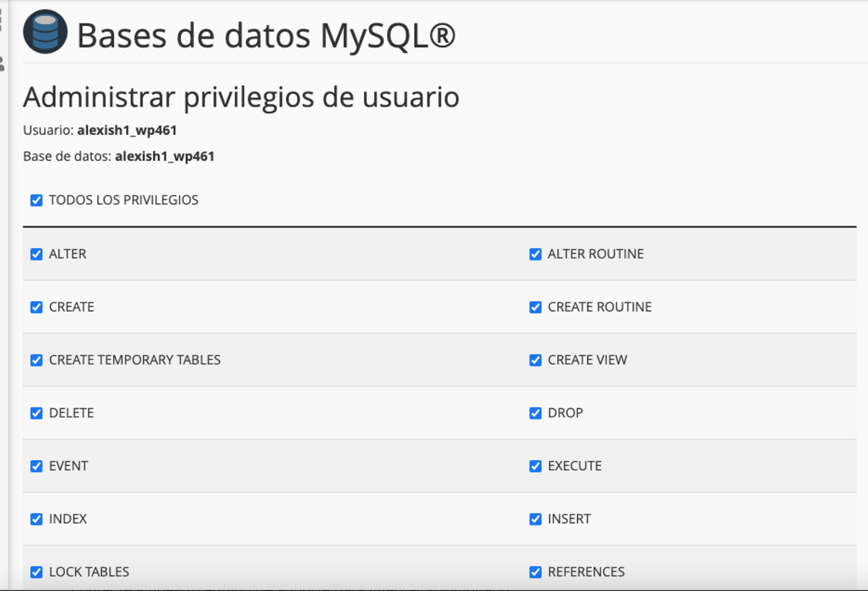This screenshot has width=868, height=591.
Task: Uncheck the CREATE VIEW privilege
Action: point(535,360)
